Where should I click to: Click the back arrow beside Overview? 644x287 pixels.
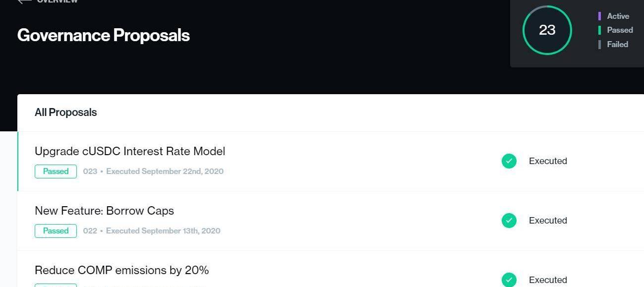click(x=24, y=1)
